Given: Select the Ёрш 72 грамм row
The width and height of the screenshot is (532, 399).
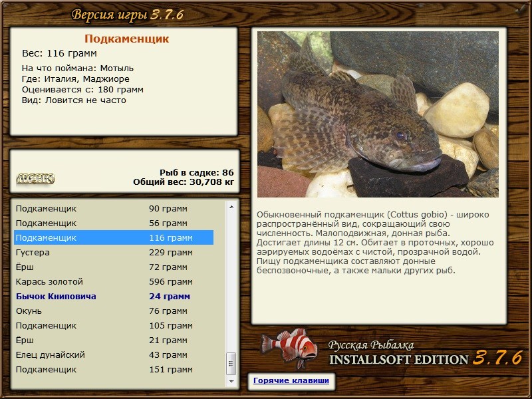Looking at the screenshot, I should click(114, 267).
